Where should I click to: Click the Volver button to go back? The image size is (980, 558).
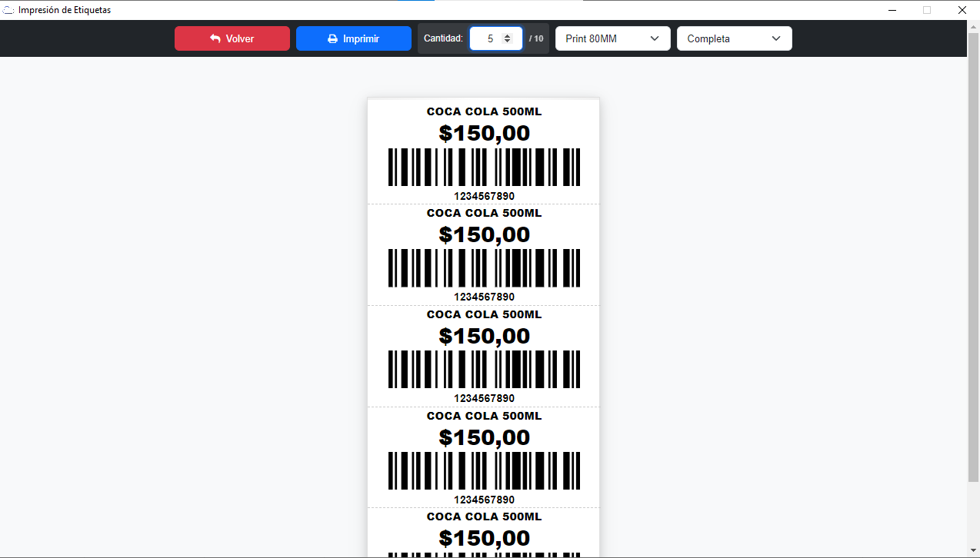tap(232, 38)
